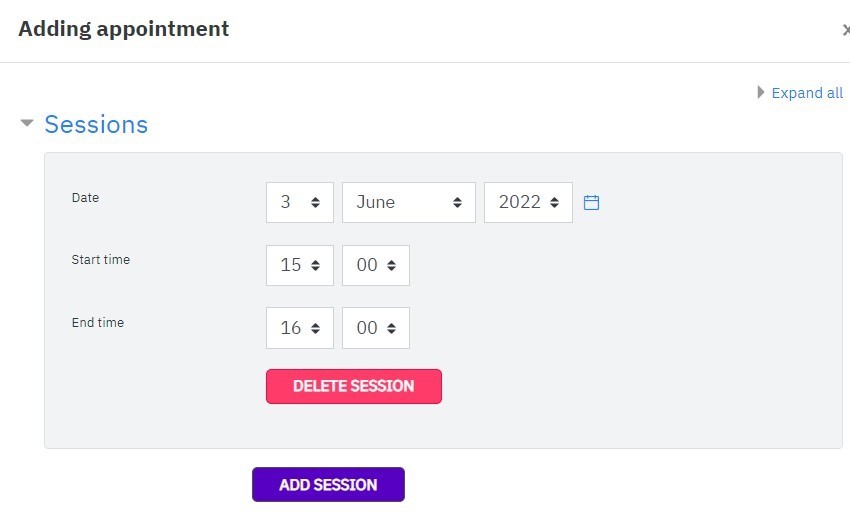Viewport: 850px width, 513px height.
Task: Open the End time hour dropdown showing 16
Action: 300,328
